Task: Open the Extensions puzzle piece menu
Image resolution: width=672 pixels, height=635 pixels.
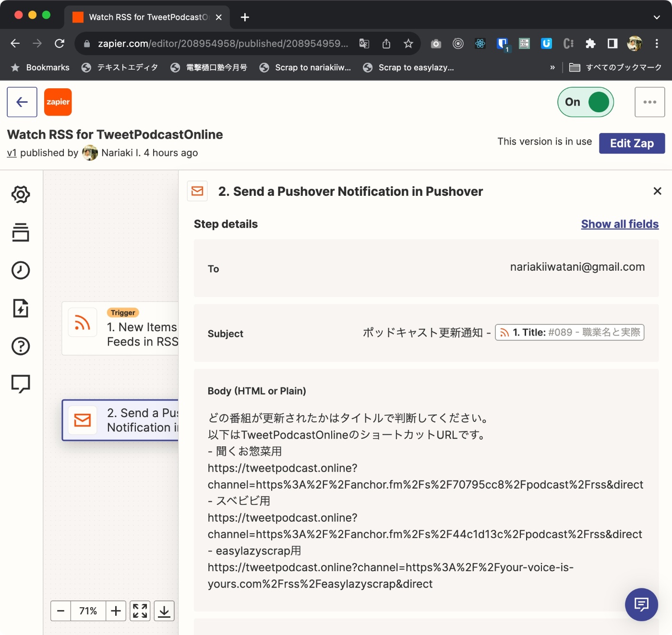Action: tap(590, 44)
